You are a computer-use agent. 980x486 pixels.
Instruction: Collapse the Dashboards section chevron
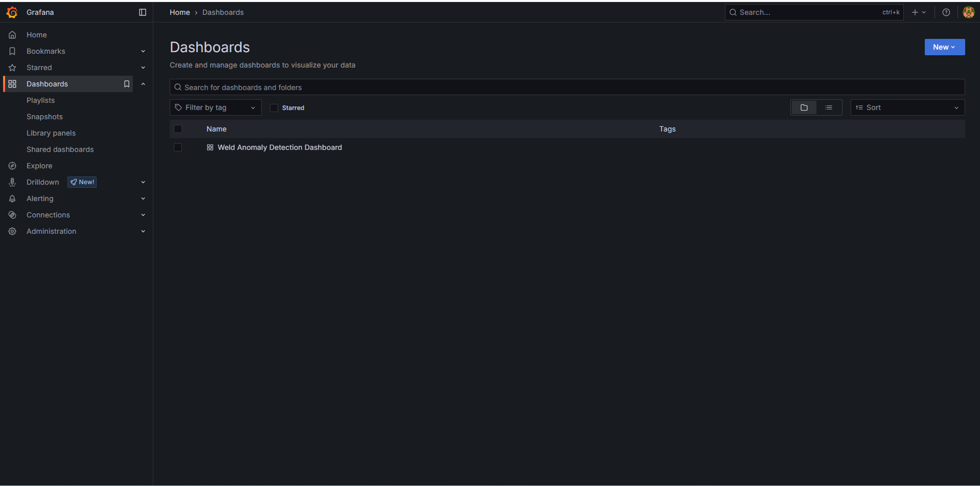coord(143,83)
